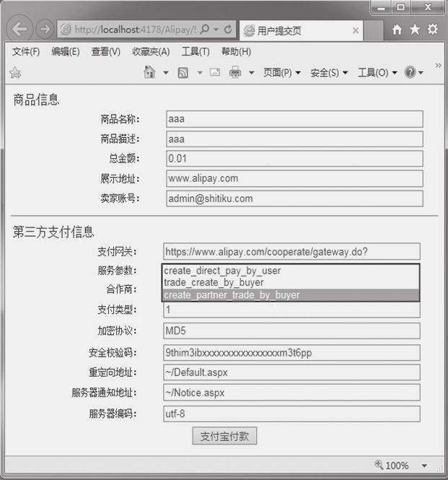This screenshot has height=480, width=448.
Task: Expand the feeds dropdown arrow
Action: coord(200,73)
